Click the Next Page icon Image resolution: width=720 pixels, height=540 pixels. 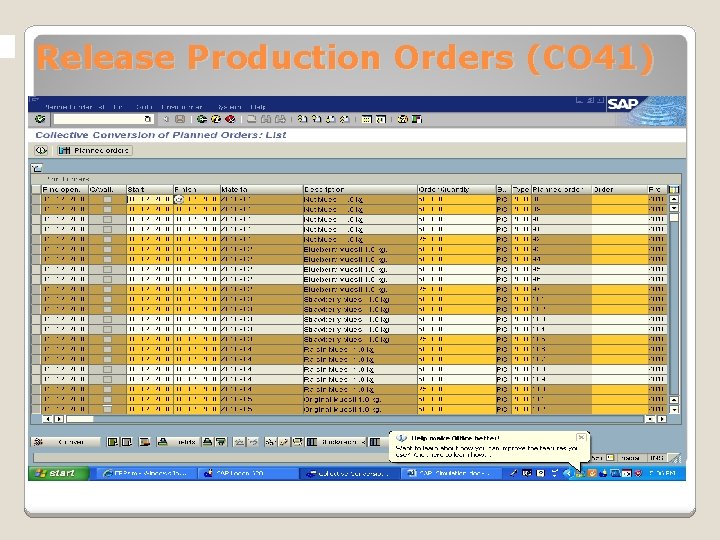pyautogui.click(x=330, y=119)
